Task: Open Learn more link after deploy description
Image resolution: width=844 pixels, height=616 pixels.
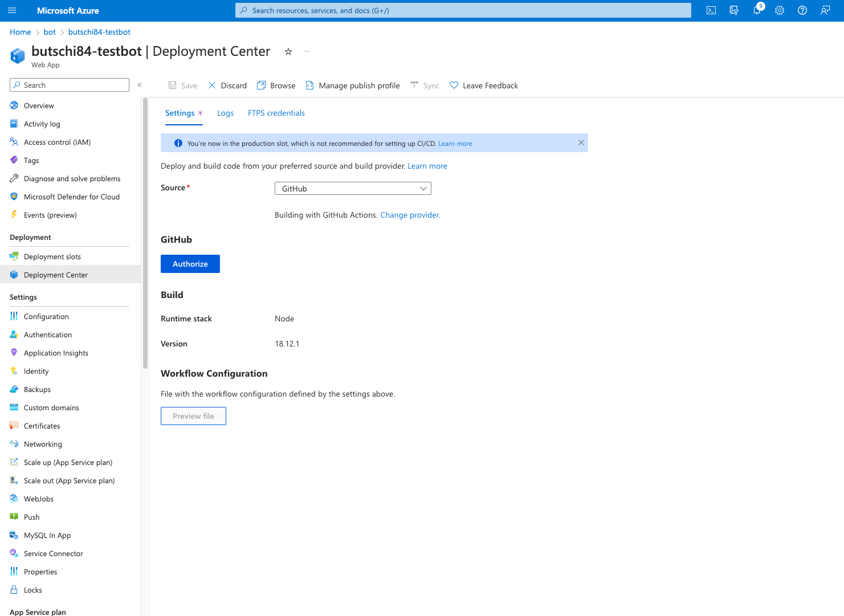Action: tap(427, 166)
